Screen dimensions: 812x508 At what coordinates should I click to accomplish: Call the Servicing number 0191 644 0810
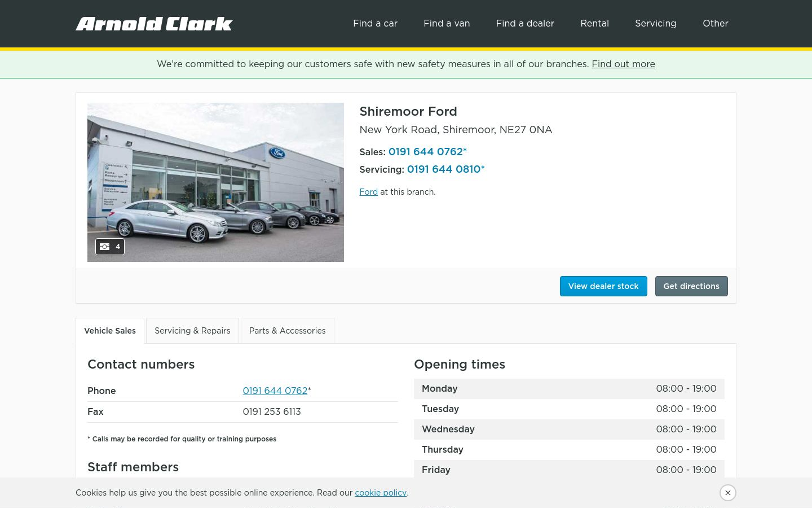pos(445,169)
